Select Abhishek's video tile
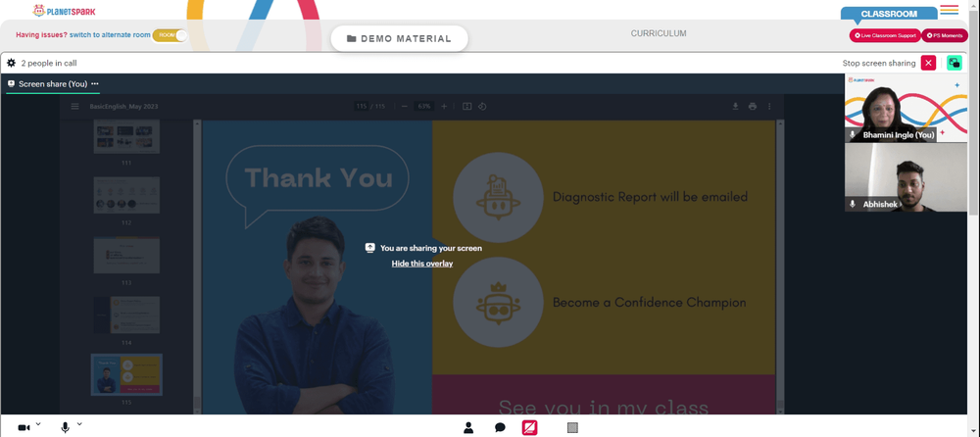This screenshot has width=980, height=437. (906, 177)
